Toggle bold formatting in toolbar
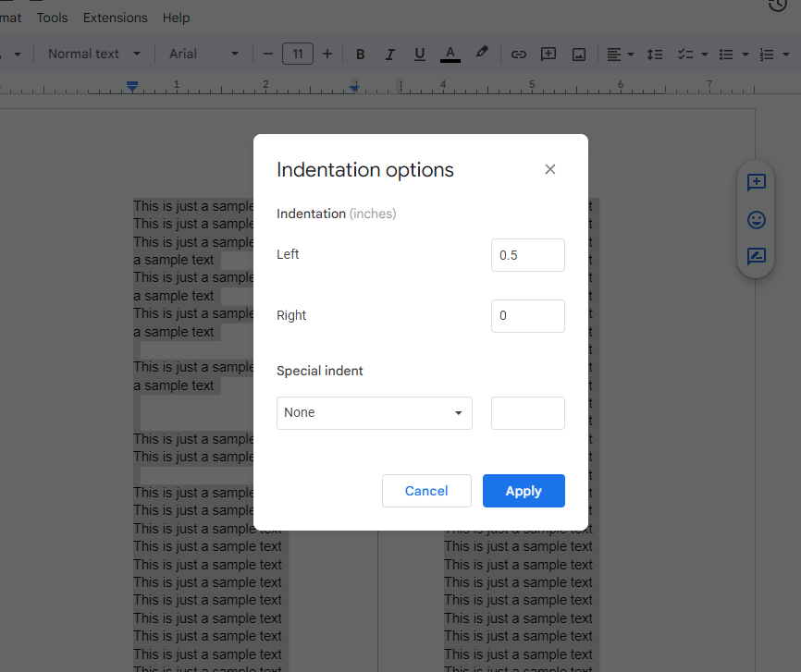The image size is (801, 672). tap(360, 55)
